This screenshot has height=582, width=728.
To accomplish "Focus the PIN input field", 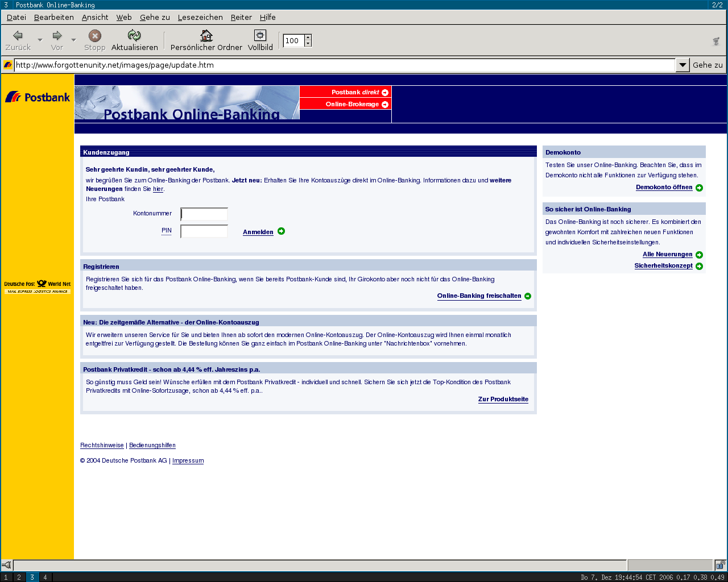I will (204, 231).
